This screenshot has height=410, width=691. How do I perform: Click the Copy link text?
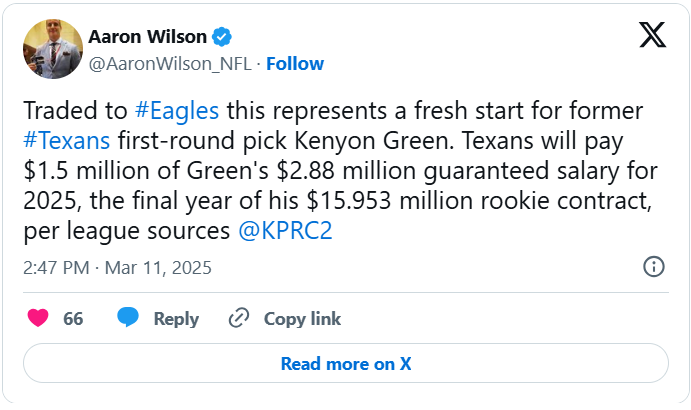(x=302, y=319)
